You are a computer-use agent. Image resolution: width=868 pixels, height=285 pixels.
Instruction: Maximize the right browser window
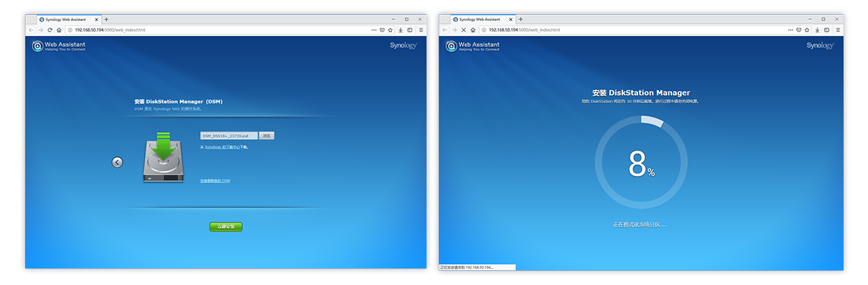coord(823,19)
